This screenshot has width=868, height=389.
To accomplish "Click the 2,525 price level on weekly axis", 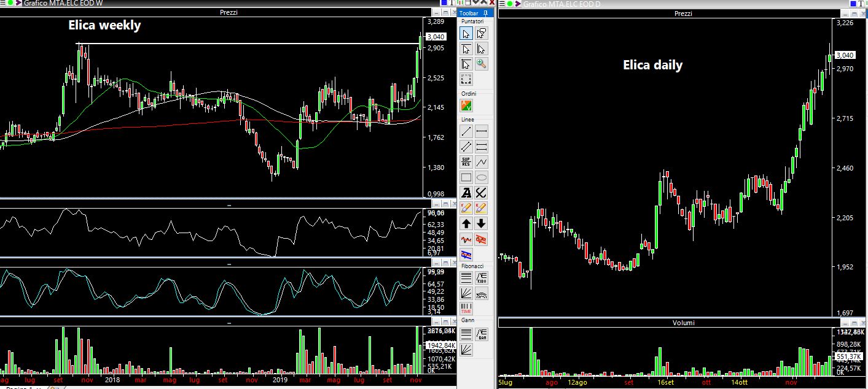I will 436,78.
